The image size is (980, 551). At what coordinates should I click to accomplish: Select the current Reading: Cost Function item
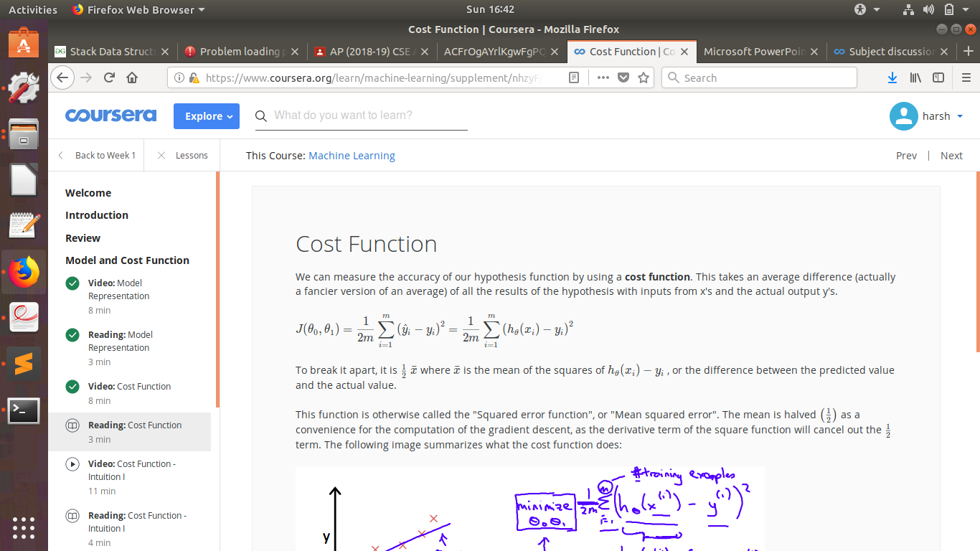(x=130, y=432)
